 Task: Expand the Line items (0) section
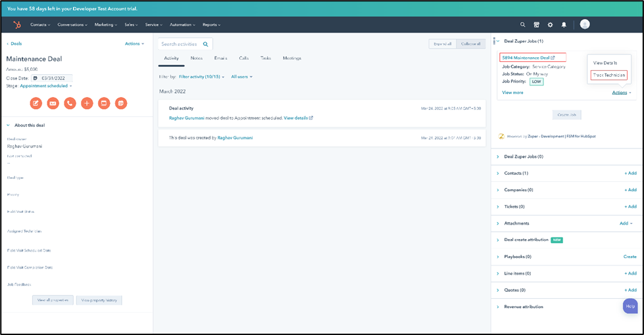pyautogui.click(x=498, y=273)
